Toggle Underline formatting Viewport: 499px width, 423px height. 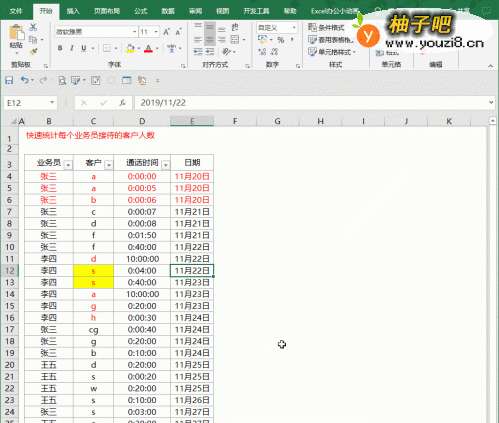tap(84, 48)
